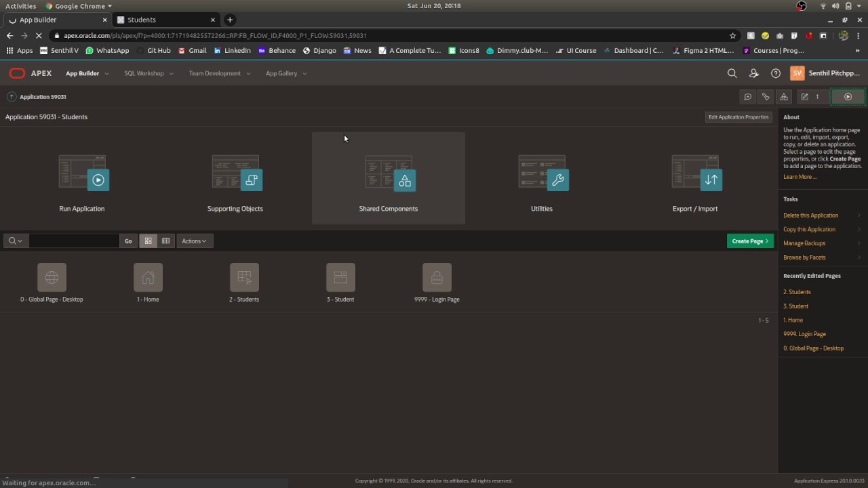This screenshot has height=488, width=868.
Task: Open page 2 - Students icon
Action: [x=244, y=277]
